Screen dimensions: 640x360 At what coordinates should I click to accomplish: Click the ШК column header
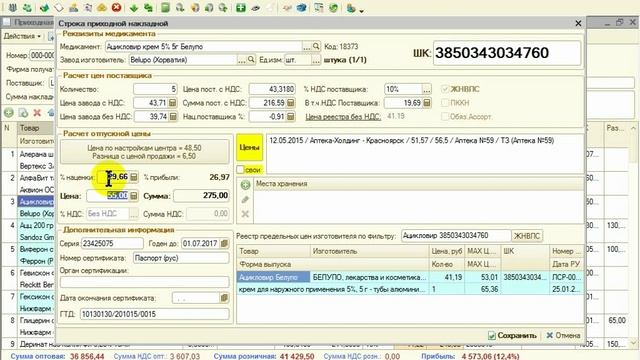[524, 251]
